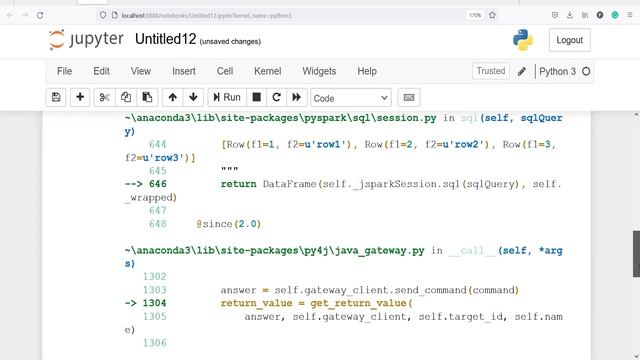Rename the notebook title Untitled12
This screenshot has width=640, height=360.
click(x=166, y=39)
